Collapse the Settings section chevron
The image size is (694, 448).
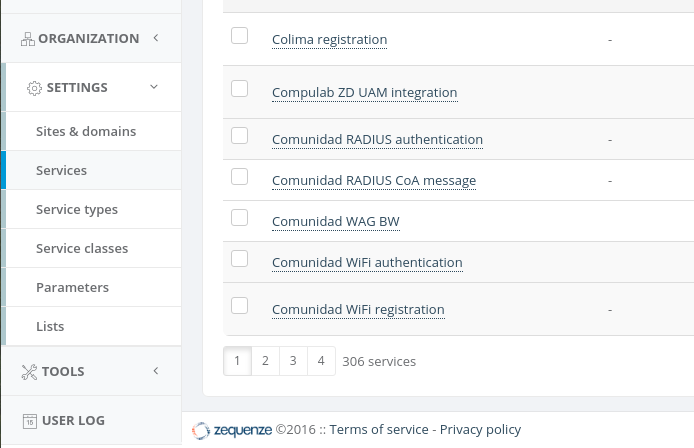coord(154,87)
